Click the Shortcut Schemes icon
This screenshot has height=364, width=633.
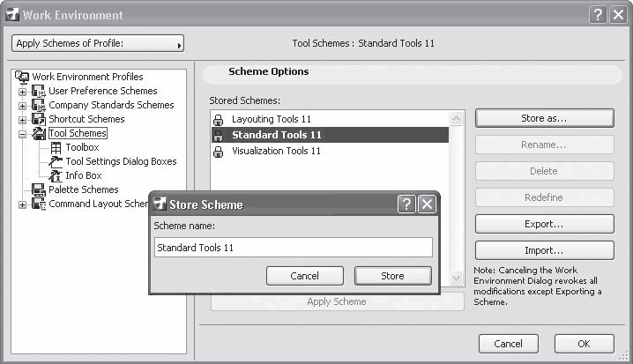pos(39,119)
